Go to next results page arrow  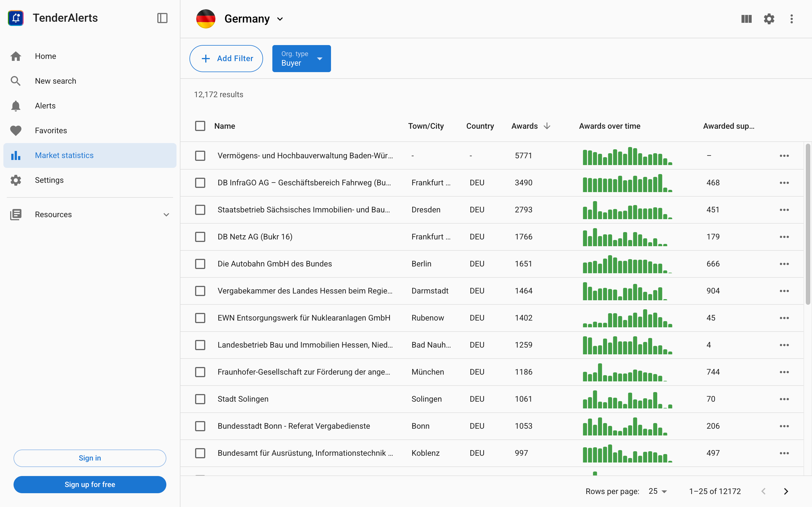tap(786, 491)
